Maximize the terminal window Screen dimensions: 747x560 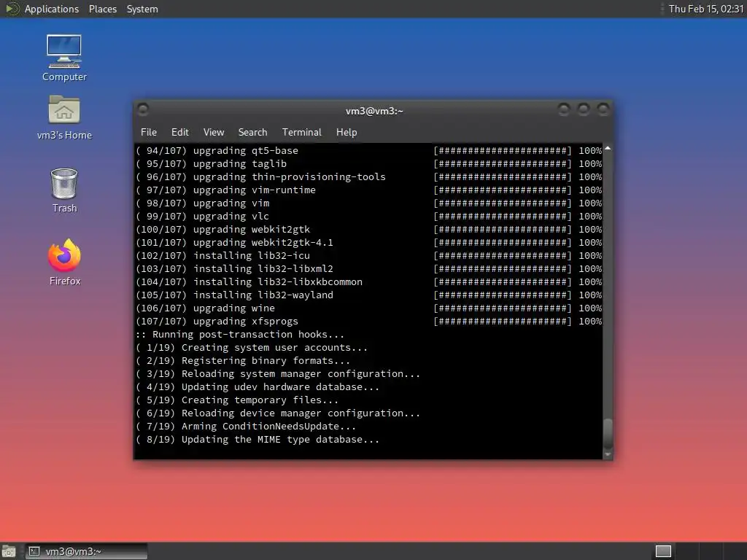[x=584, y=110]
